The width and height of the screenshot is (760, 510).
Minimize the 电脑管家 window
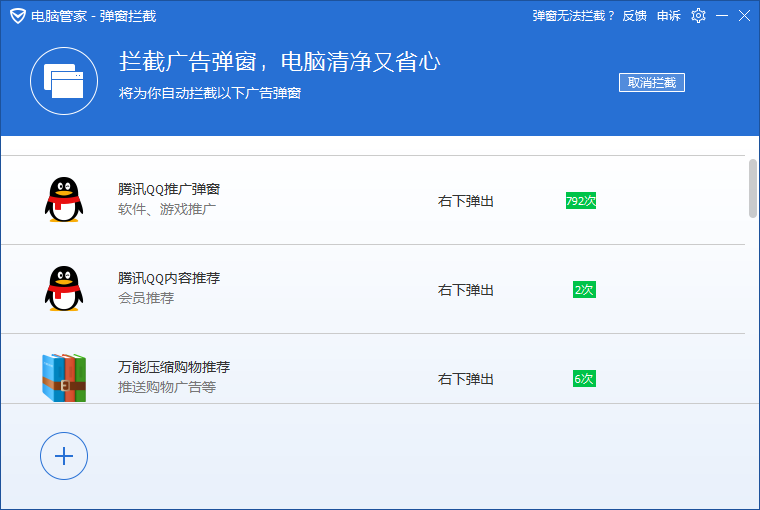722,16
